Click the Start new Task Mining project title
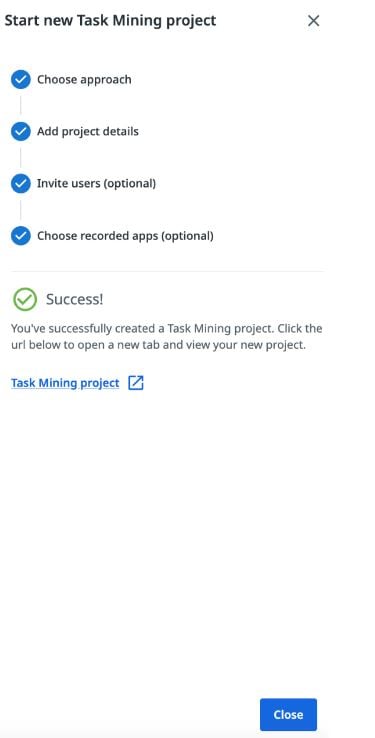Viewport: 375px width, 738px height. pyautogui.click(x=110, y=21)
